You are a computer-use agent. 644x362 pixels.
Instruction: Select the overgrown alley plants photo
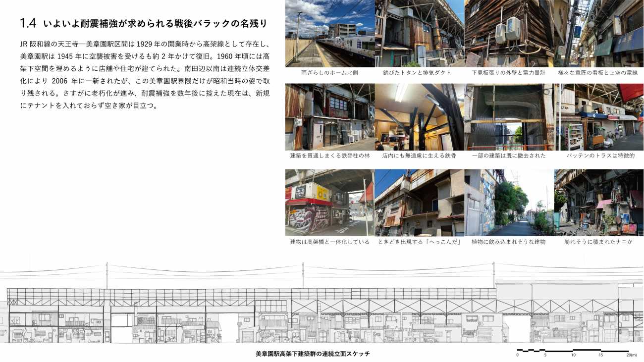pos(509,203)
